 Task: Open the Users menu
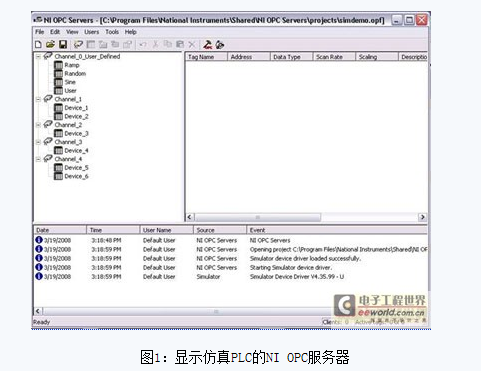click(91, 32)
